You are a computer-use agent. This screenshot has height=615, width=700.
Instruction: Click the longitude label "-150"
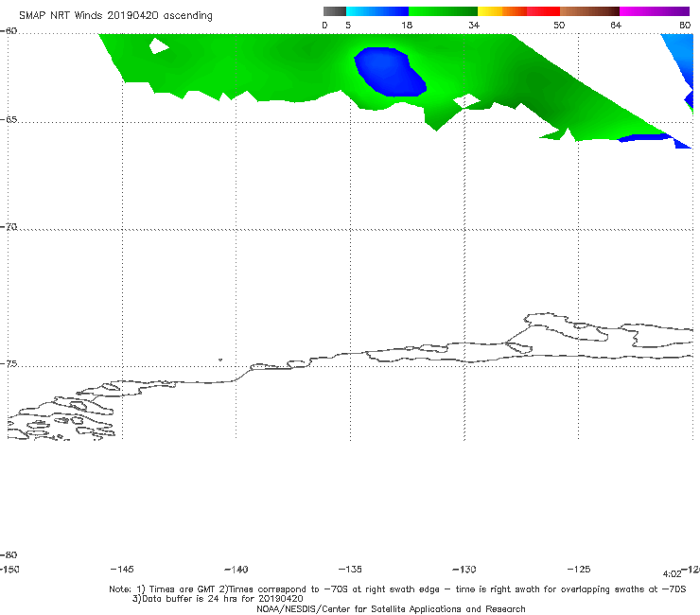click(x=9, y=570)
